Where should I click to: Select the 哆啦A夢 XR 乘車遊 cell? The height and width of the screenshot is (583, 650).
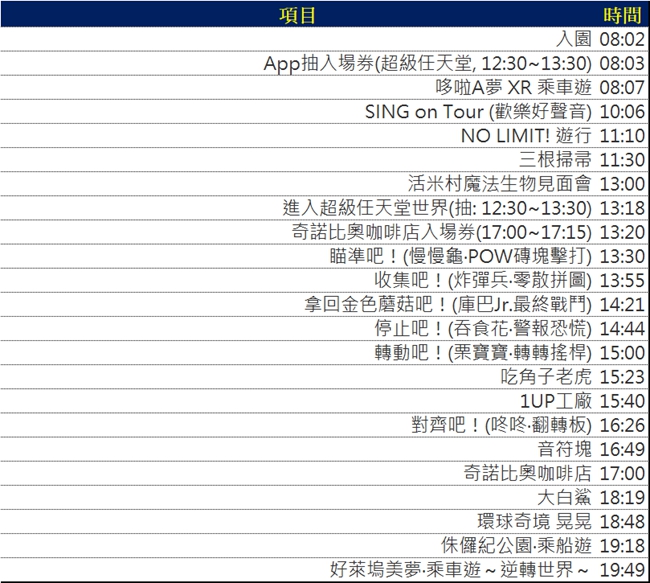pos(514,87)
